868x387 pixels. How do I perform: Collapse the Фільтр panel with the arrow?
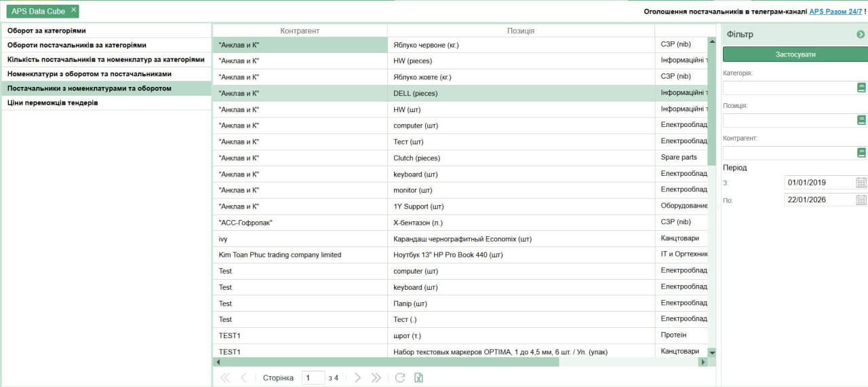click(x=861, y=35)
